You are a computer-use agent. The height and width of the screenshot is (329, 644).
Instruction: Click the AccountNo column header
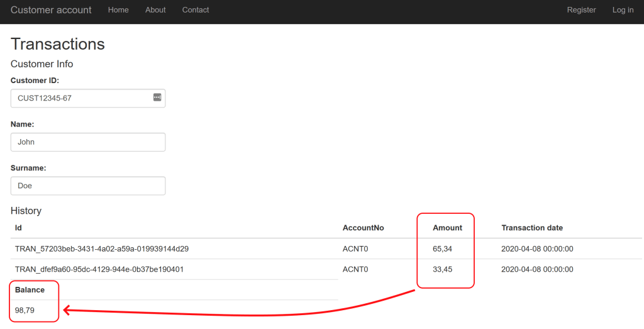tap(363, 228)
